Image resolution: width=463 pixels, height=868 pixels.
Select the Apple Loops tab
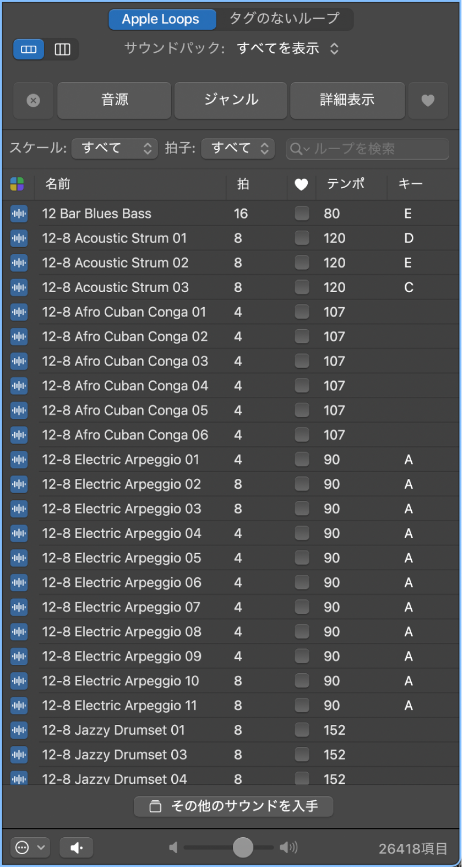(161, 19)
